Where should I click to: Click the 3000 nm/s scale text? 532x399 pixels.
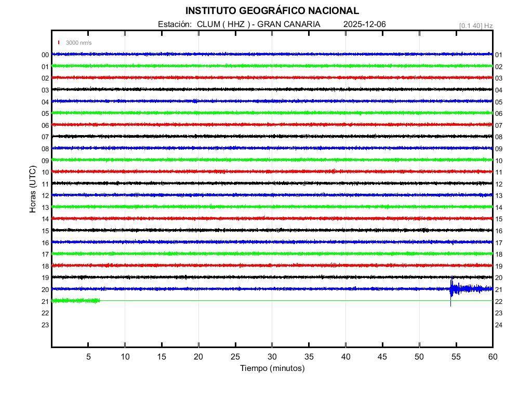point(78,43)
